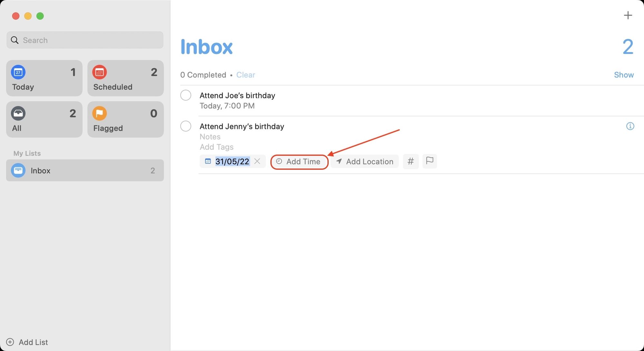Mark Attend Joe's birthday as complete
Screen dimensions: 644x351
click(x=186, y=95)
